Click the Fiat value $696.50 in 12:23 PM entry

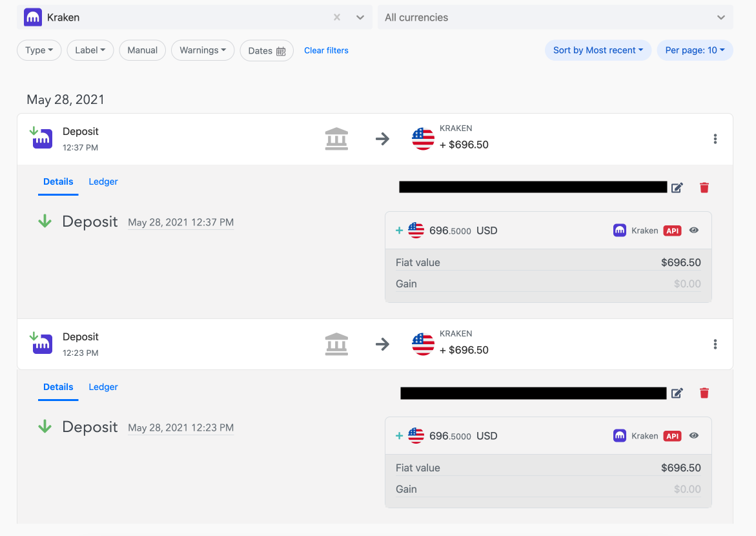pos(680,468)
